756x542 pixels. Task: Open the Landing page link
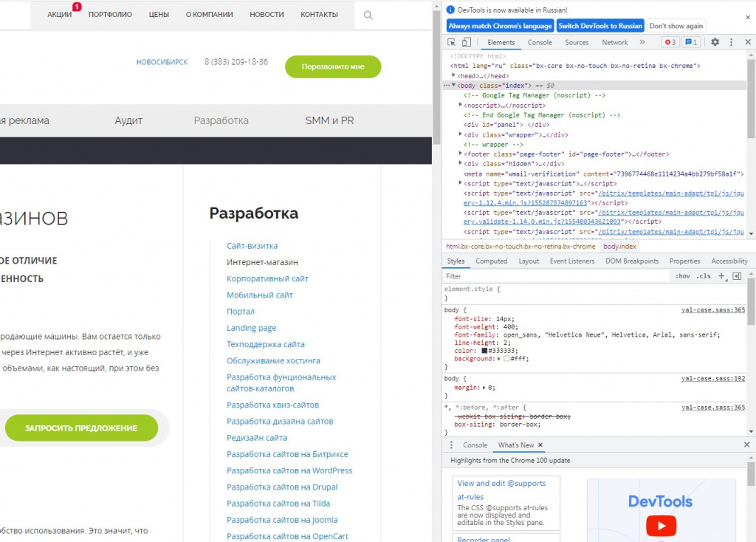251,328
